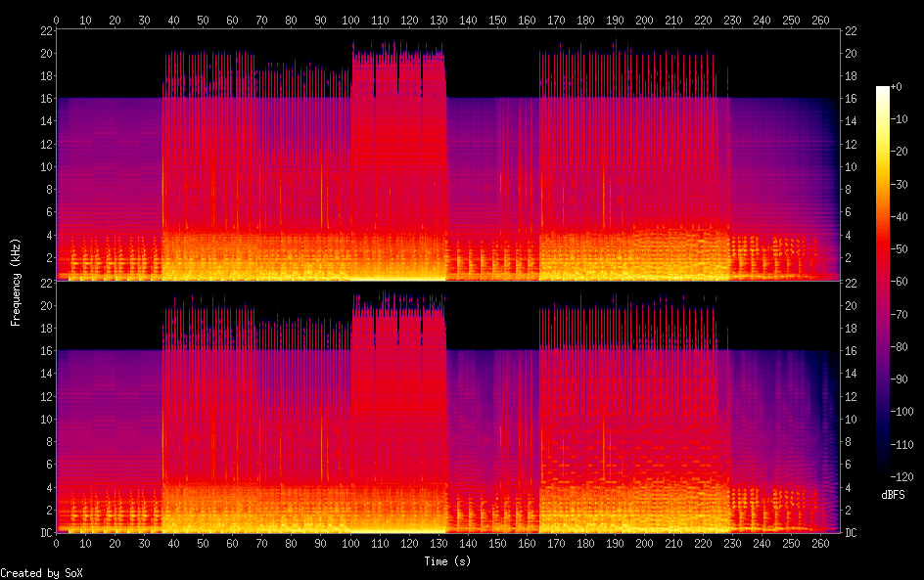
Task: Click the 'Frequency (kHz)' axis title
Action: pos(16,282)
